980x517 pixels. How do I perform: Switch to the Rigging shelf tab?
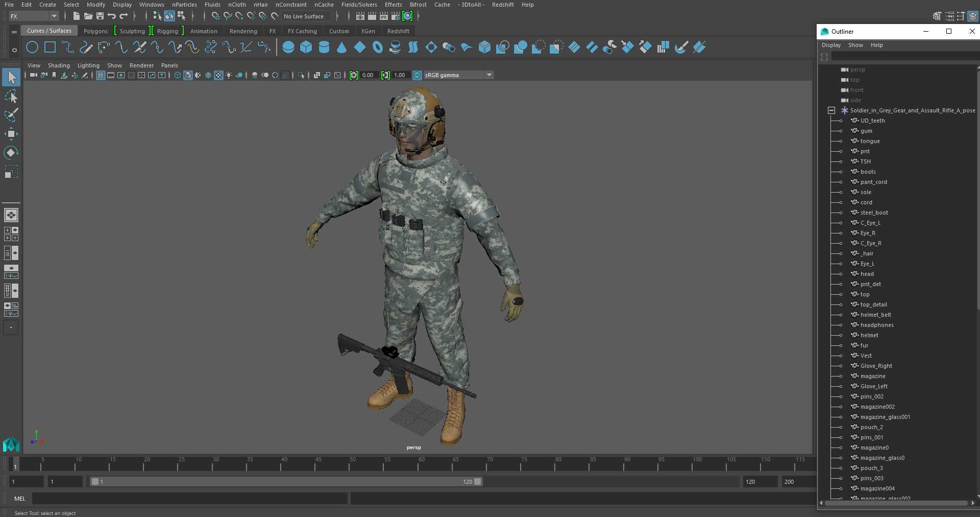[x=167, y=31]
